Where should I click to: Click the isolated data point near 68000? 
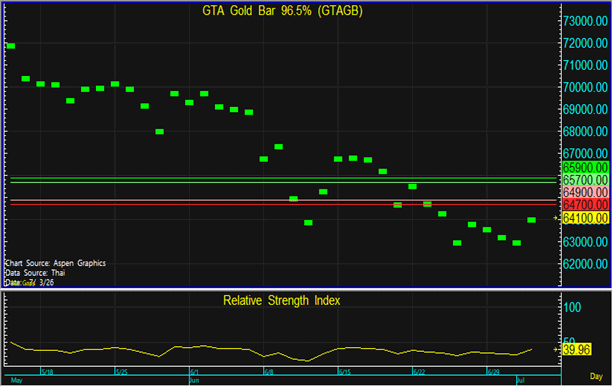[x=160, y=132]
